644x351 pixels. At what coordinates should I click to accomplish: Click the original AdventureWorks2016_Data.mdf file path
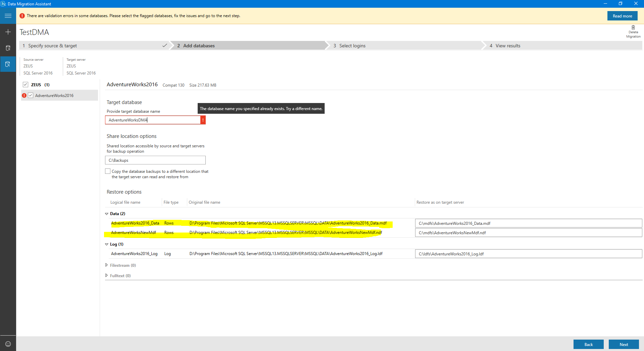[288, 223]
